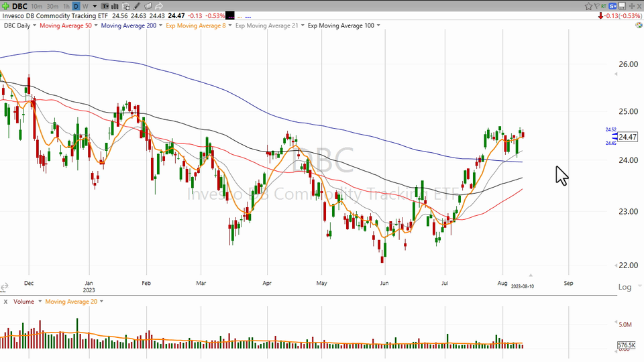
Task: Click the 24.52 blue price label
Action: (610, 129)
